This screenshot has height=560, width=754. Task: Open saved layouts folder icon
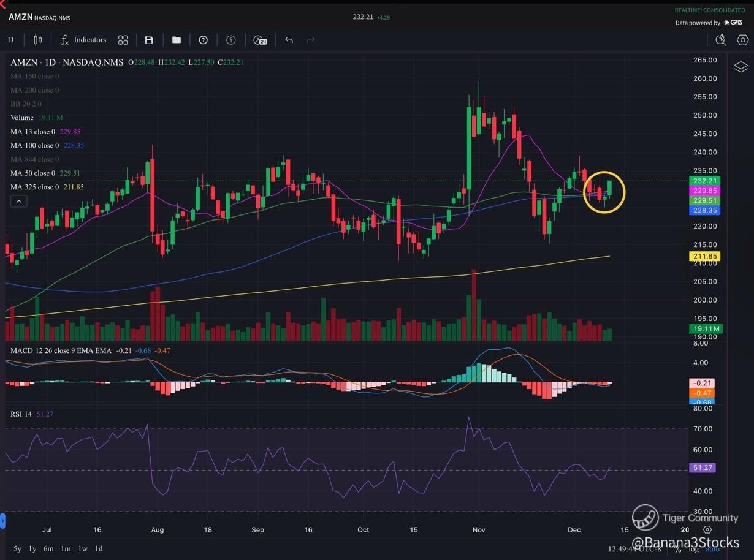coord(177,40)
